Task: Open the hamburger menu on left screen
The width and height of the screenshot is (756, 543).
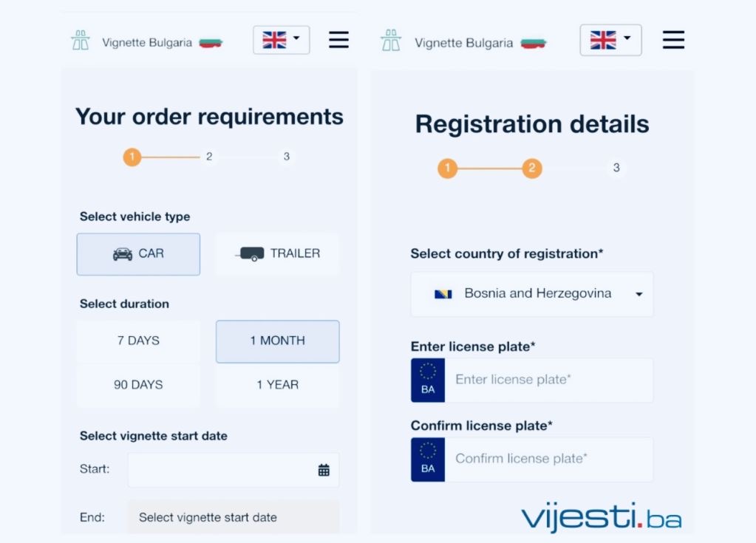Action: (x=338, y=40)
